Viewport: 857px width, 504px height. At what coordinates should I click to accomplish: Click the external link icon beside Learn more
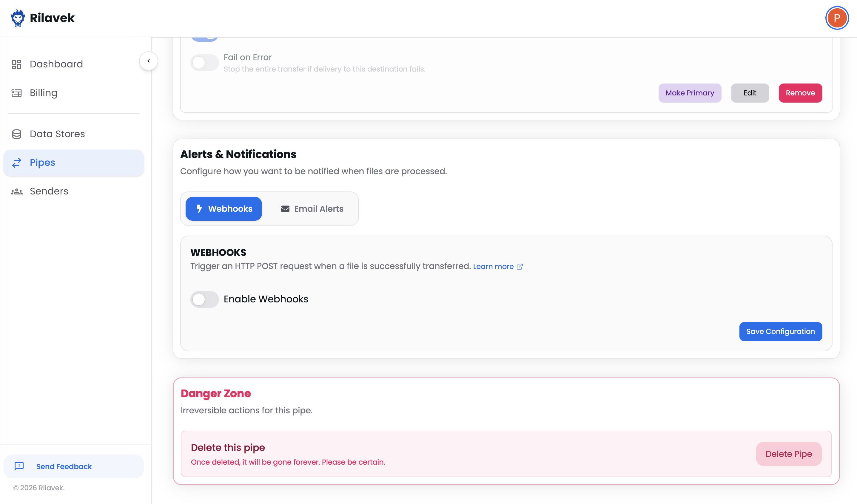(520, 267)
